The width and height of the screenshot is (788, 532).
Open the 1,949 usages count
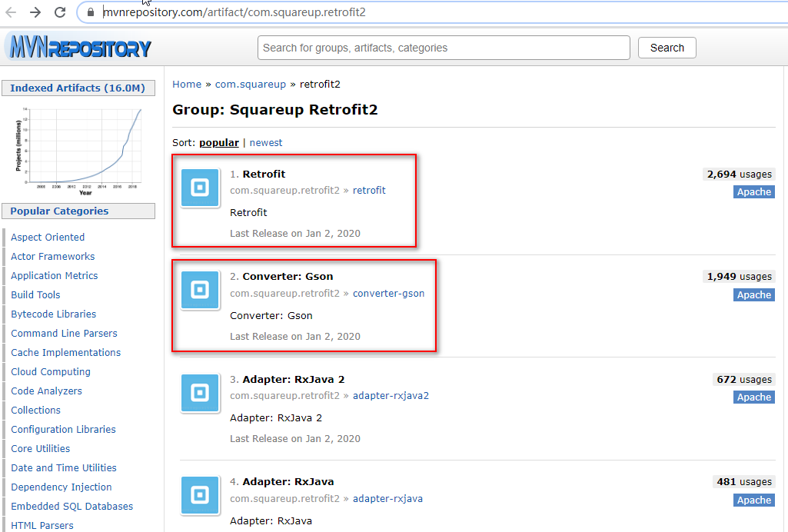(739, 277)
